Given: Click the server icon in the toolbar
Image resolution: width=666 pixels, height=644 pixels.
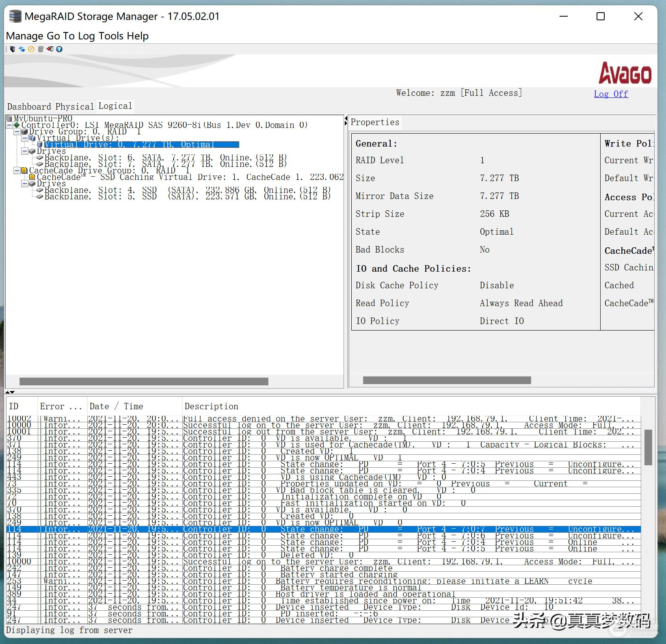Looking at the screenshot, I should [x=13, y=49].
